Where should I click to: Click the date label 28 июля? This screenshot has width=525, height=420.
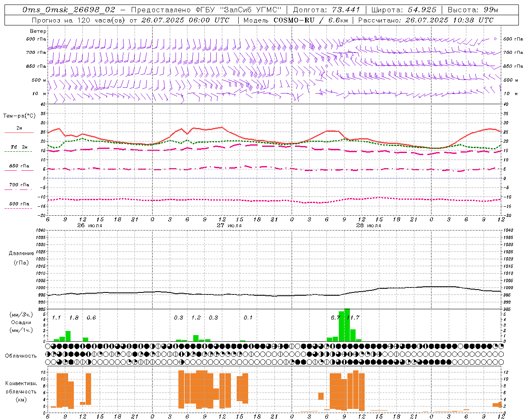[369, 226]
